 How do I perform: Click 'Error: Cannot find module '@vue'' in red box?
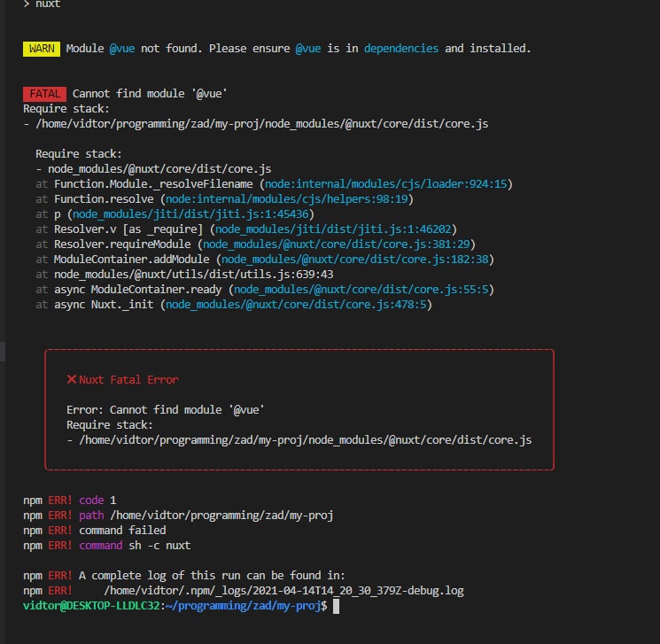[166, 410]
